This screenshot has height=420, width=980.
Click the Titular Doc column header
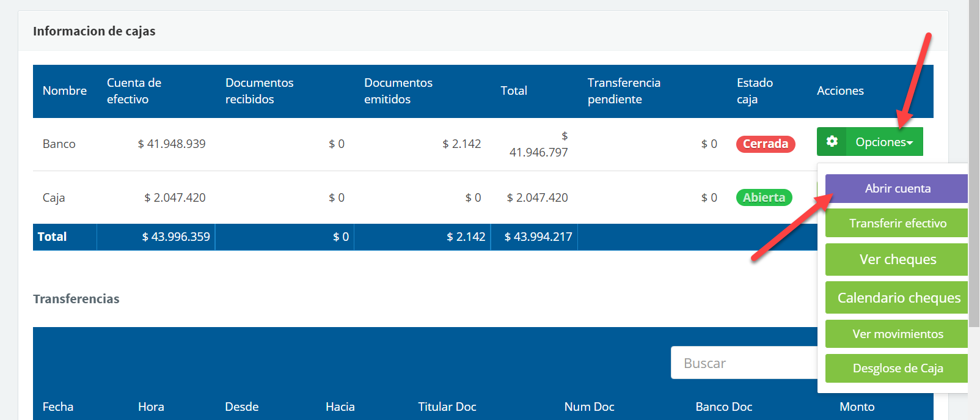tap(447, 407)
